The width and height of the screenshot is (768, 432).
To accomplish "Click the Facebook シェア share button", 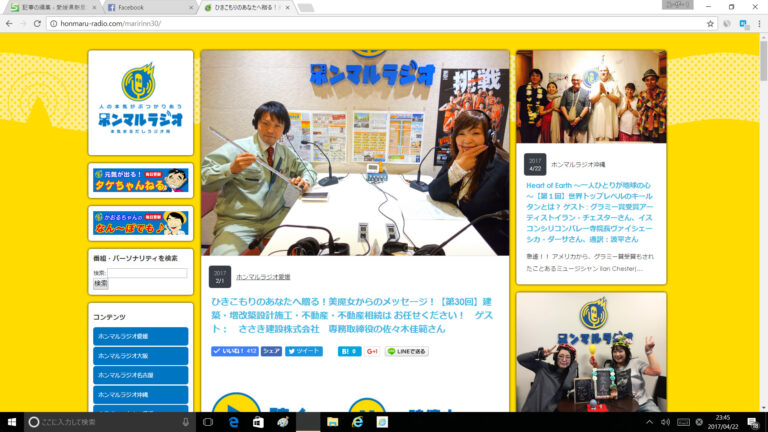I will [271, 351].
